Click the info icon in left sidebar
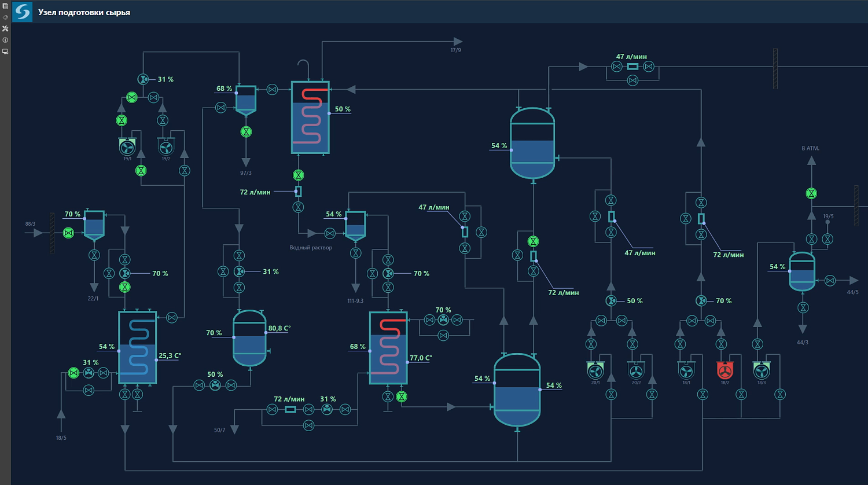 tap(5, 40)
